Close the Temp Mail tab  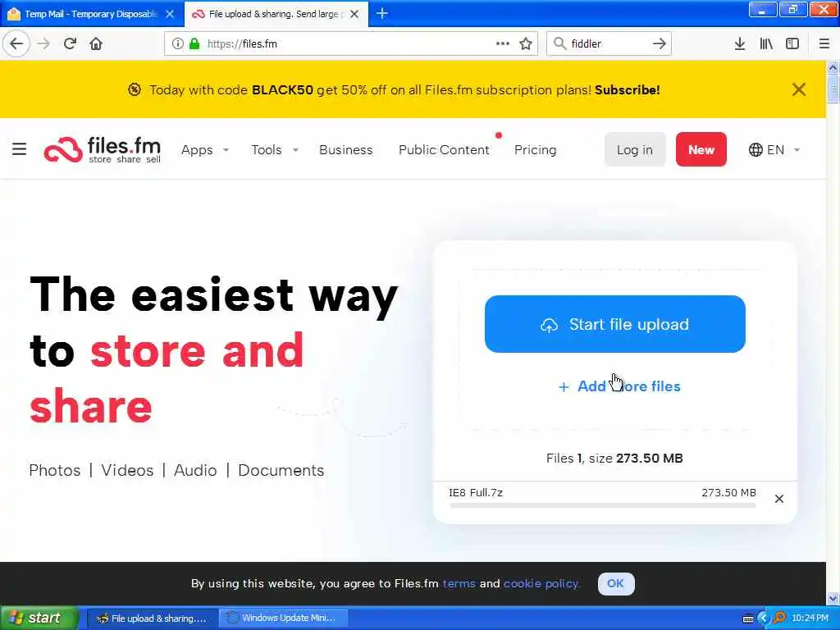click(x=170, y=14)
